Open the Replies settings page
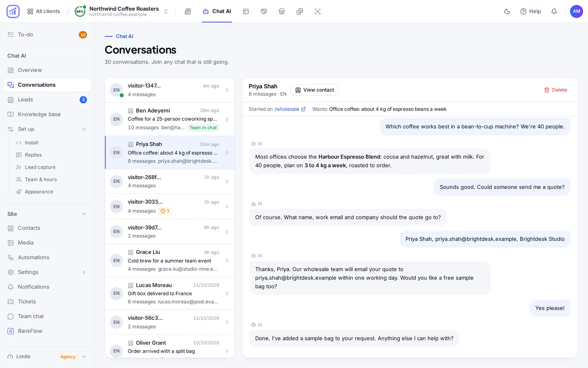Screen dimensions: 588x368 point(33,155)
